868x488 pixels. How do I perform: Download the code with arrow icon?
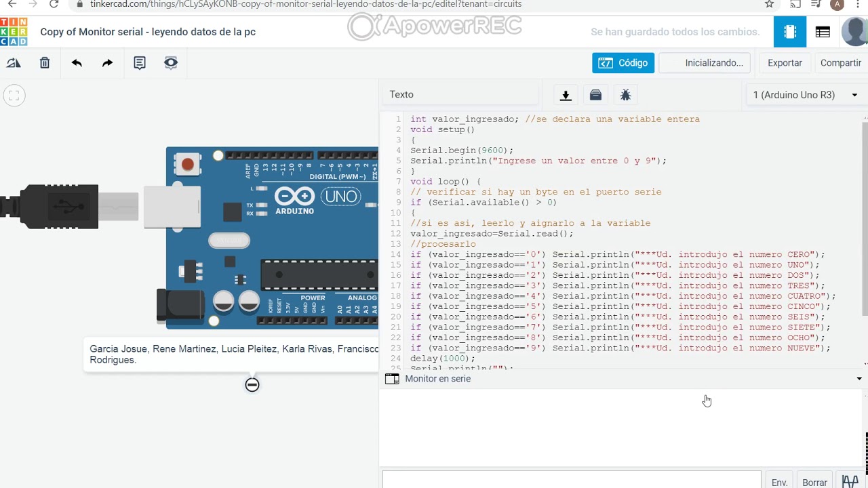tap(566, 95)
